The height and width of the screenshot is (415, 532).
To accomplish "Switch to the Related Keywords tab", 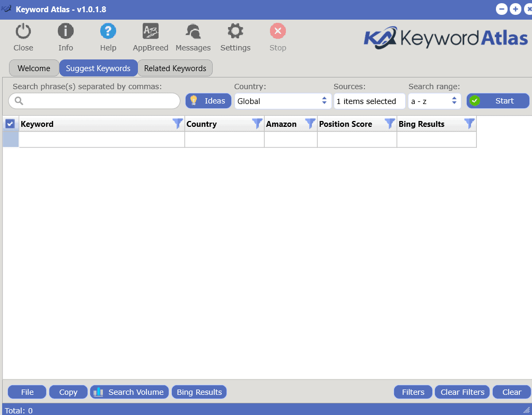I will (175, 68).
